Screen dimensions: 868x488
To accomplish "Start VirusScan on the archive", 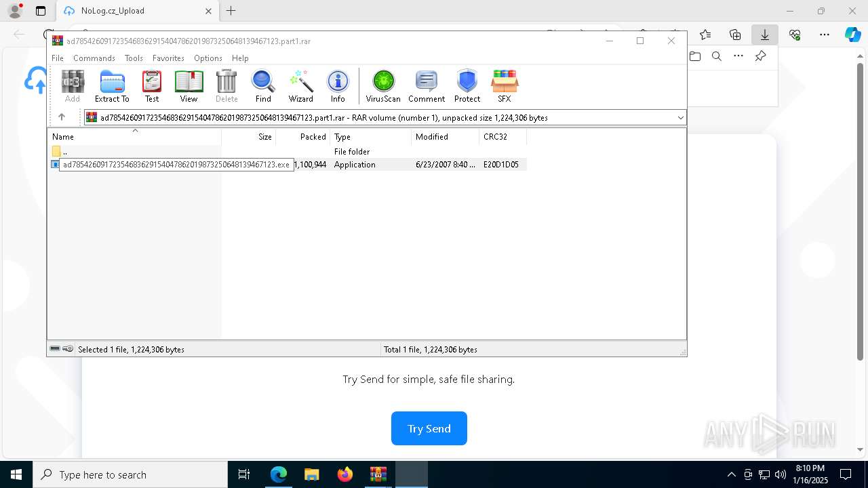I will tap(383, 86).
